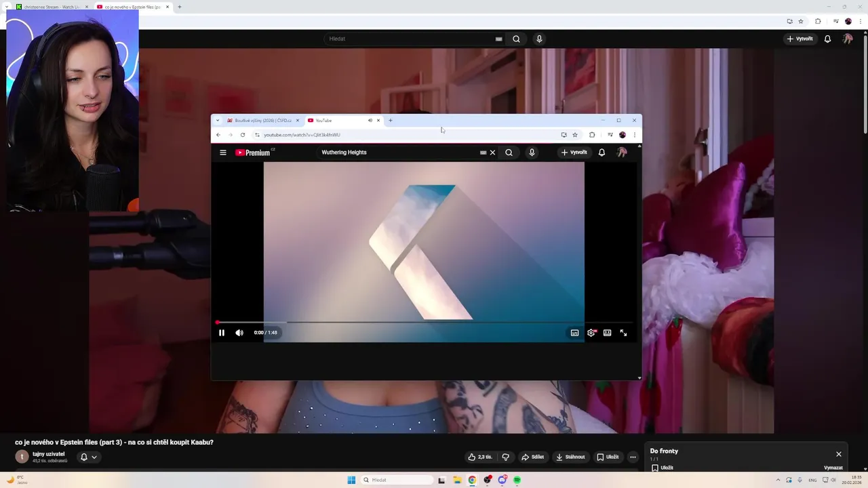Mute audio on inner YouTube tab

pyautogui.click(x=370, y=121)
